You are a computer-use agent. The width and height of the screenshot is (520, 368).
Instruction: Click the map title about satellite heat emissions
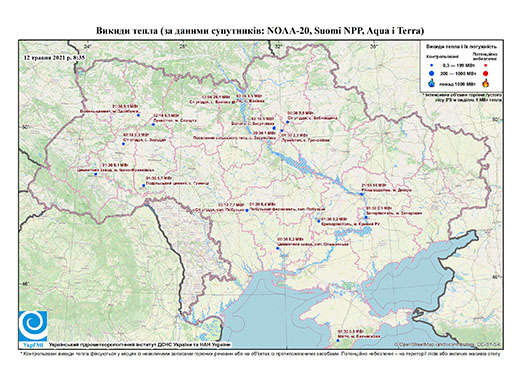[260, 31]
